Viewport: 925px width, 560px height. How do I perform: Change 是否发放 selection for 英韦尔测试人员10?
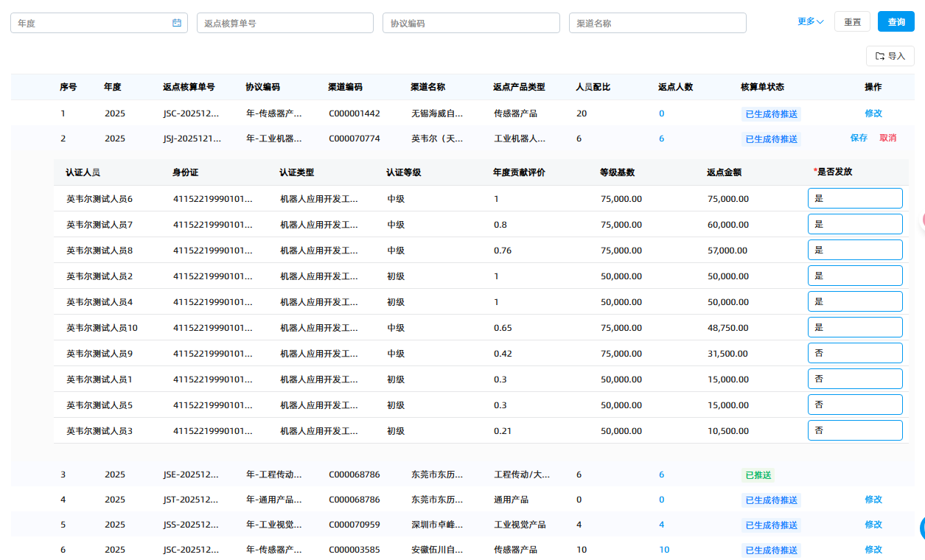coord(855,326)
